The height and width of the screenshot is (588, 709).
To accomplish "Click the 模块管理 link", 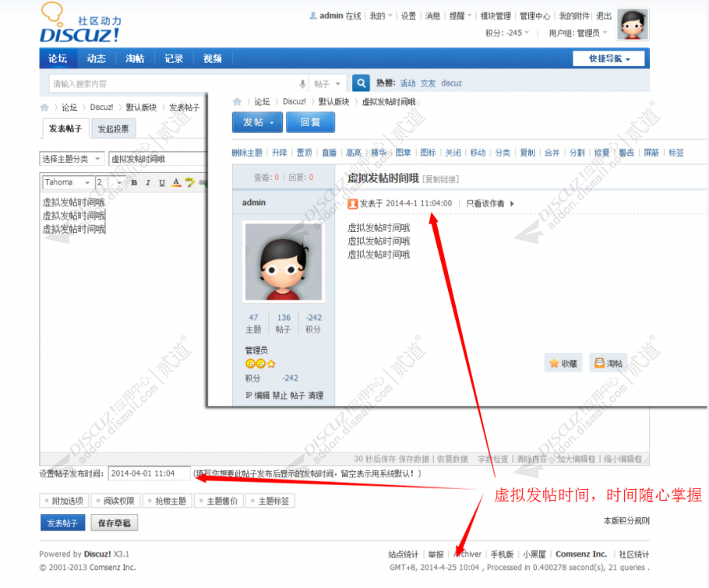I will coord(496,16).
